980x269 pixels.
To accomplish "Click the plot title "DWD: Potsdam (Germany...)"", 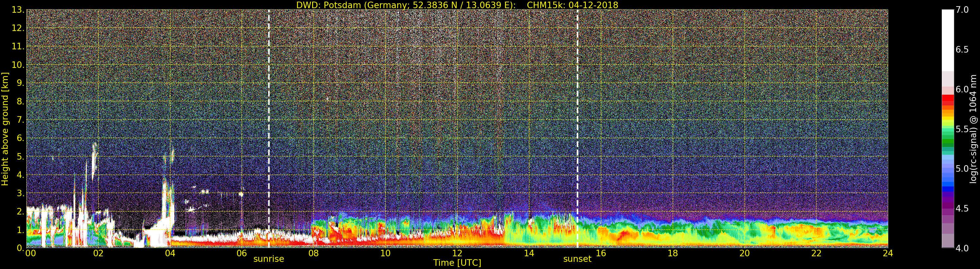I will 457,5.
